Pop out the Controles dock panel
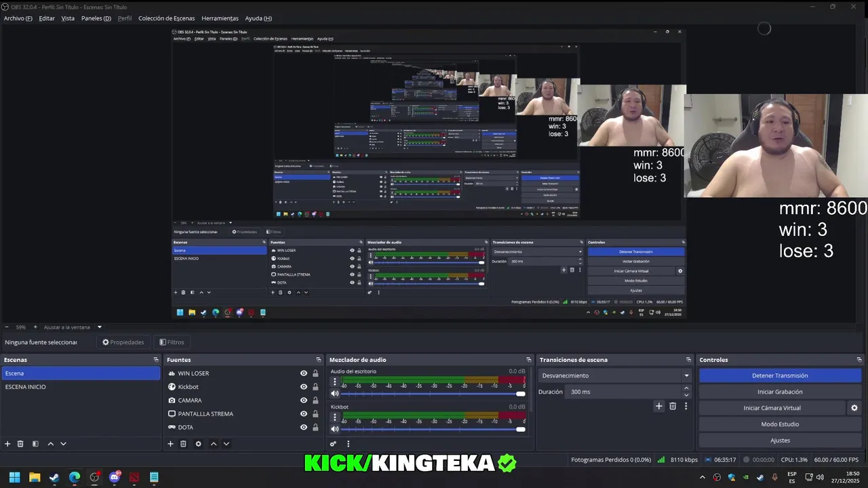The image size is (868, 488). [x=859, y=360]
